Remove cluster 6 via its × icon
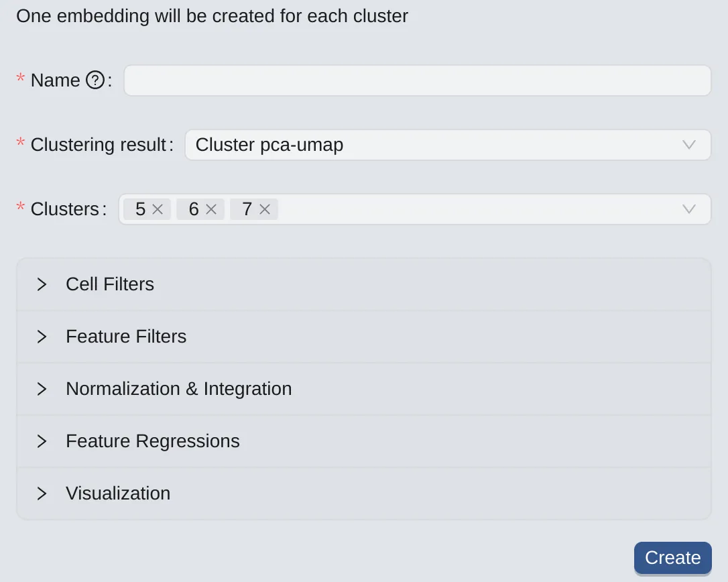Image resolution: width=728 pixels, height=582 pixels. (x=210, y=209)
